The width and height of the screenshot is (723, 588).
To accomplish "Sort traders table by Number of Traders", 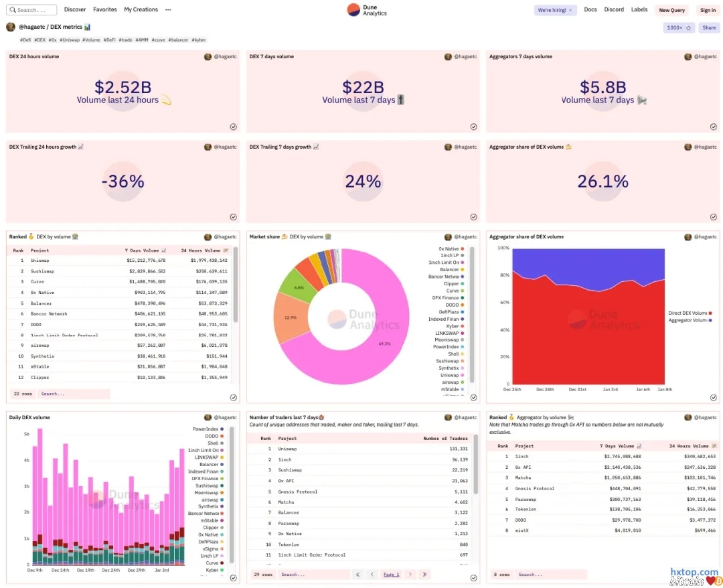I will pyautogui.click(x=445, y=438).
